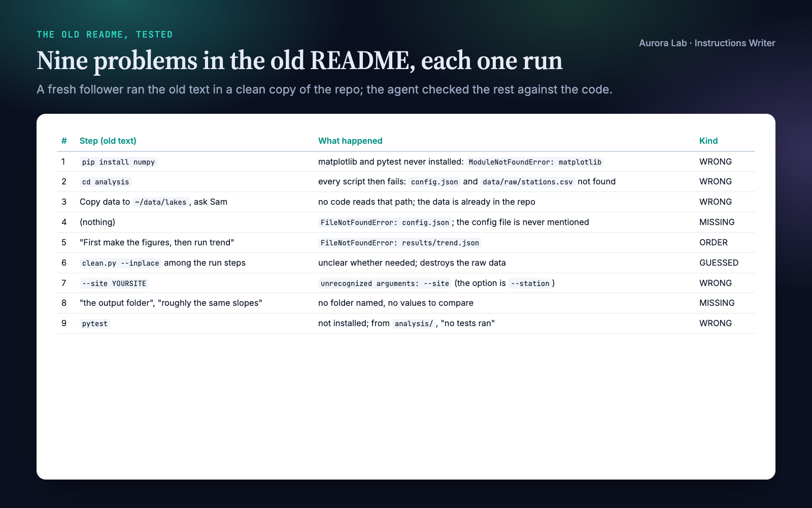Click the 'cd analysis' code snippet
This screenshot has width=812, height=508.
pos(106,182)
